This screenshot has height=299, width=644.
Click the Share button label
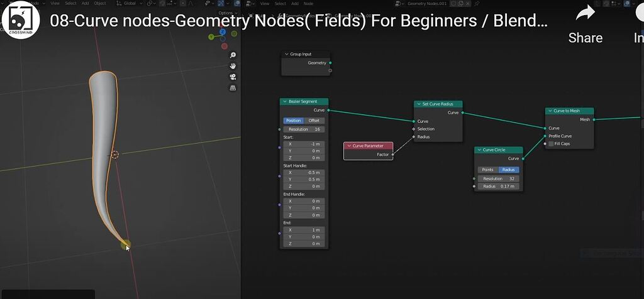586,38
